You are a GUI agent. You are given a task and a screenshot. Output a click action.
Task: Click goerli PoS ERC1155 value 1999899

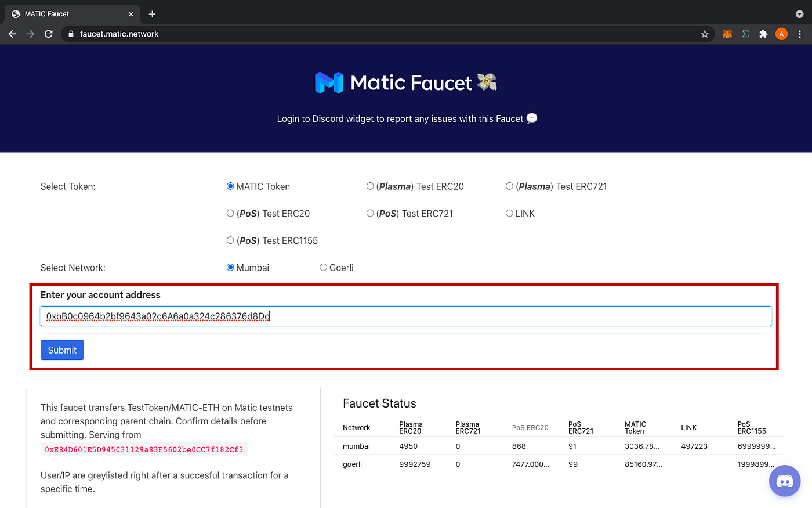point(756,464)
